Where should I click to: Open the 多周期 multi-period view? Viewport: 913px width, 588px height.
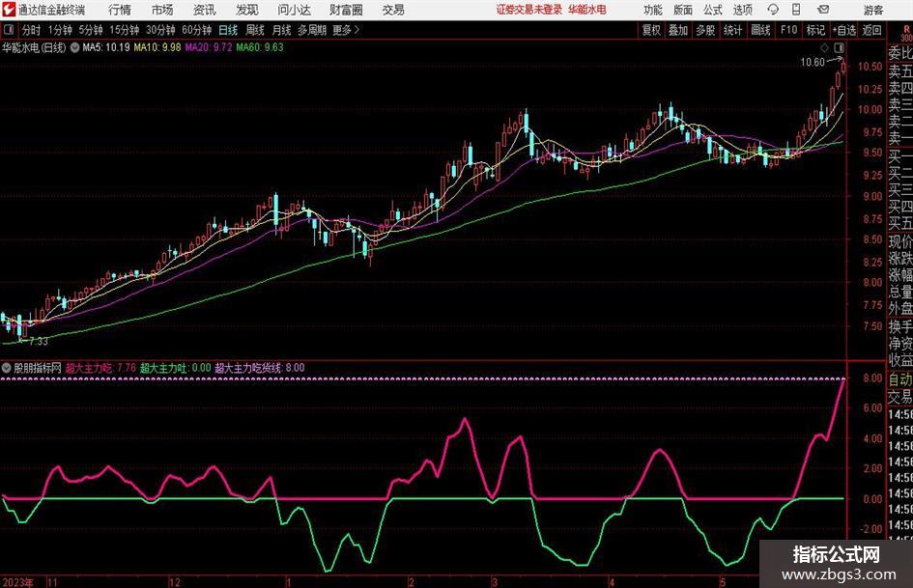pyautogui.click(x=312, y=30)
